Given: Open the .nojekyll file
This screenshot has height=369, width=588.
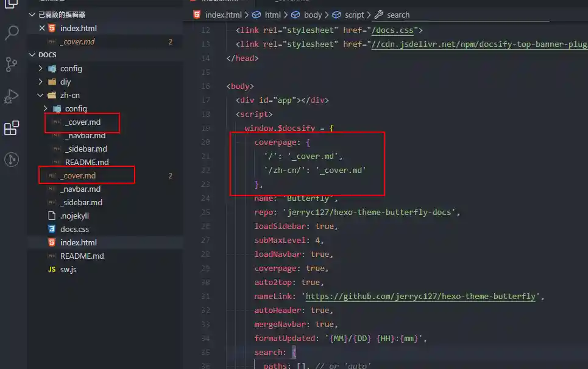Looking at the screenshot, I should click(74, 216).
